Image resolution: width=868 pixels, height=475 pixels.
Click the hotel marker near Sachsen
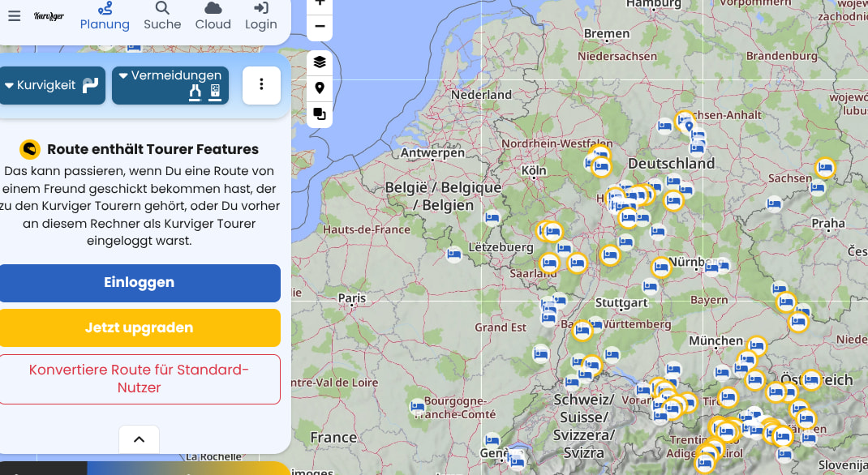point(825,168)
